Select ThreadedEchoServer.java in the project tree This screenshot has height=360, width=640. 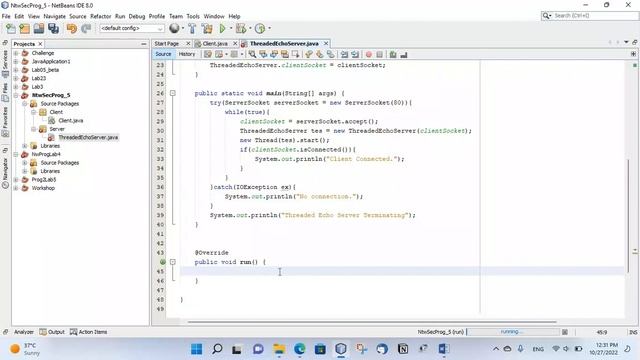(88, 137)
